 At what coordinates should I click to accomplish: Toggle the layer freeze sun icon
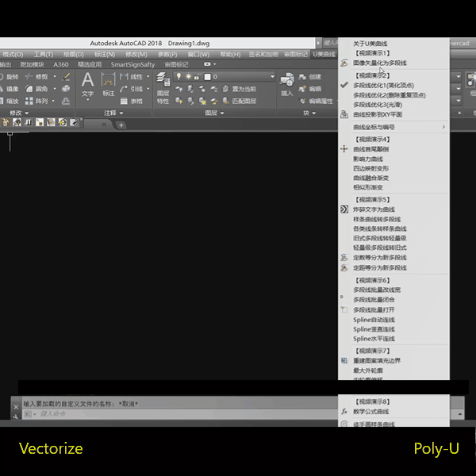point(188,76)
